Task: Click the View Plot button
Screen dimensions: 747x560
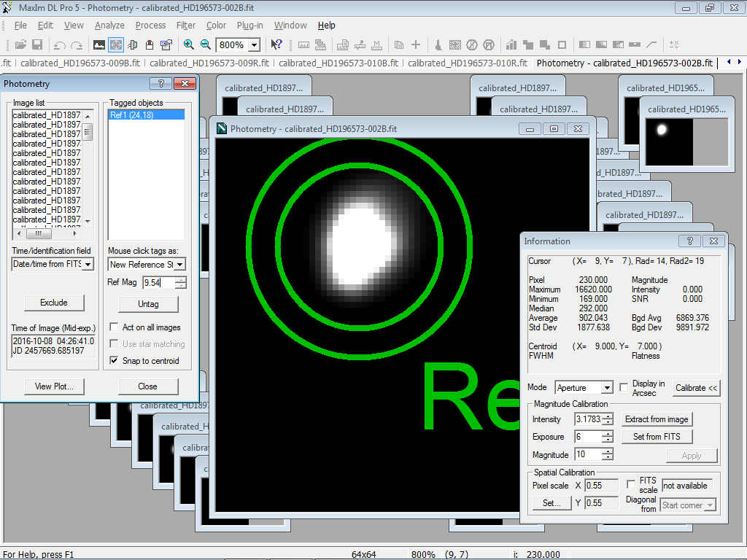Action: (x=54, y=386)
